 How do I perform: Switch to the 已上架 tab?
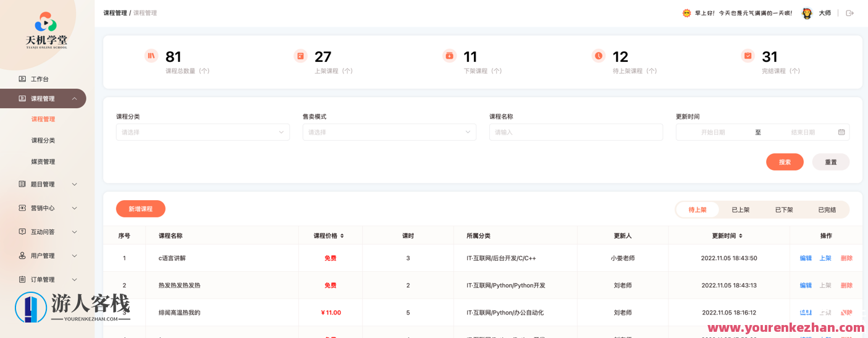click(x=740, y=209)
